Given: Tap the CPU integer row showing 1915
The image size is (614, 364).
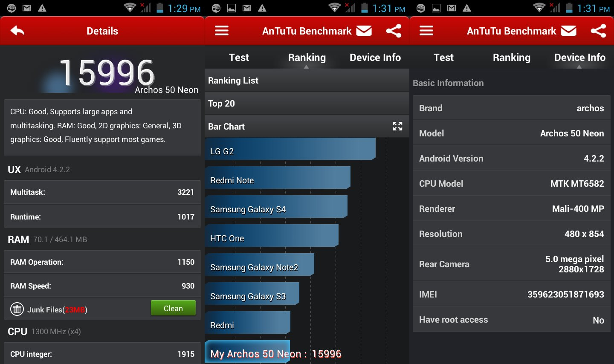Looking at the screenshot, I should point(102,353).
